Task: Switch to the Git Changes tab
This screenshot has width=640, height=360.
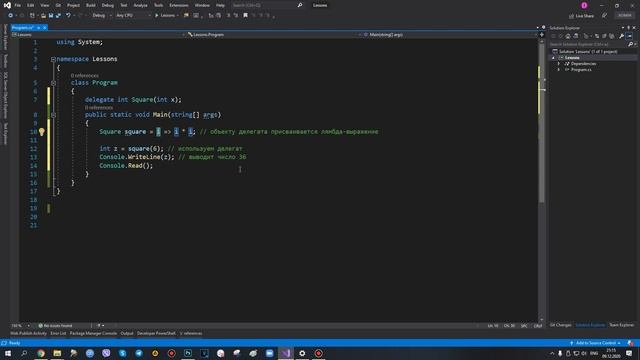Action: click(560, 325)
